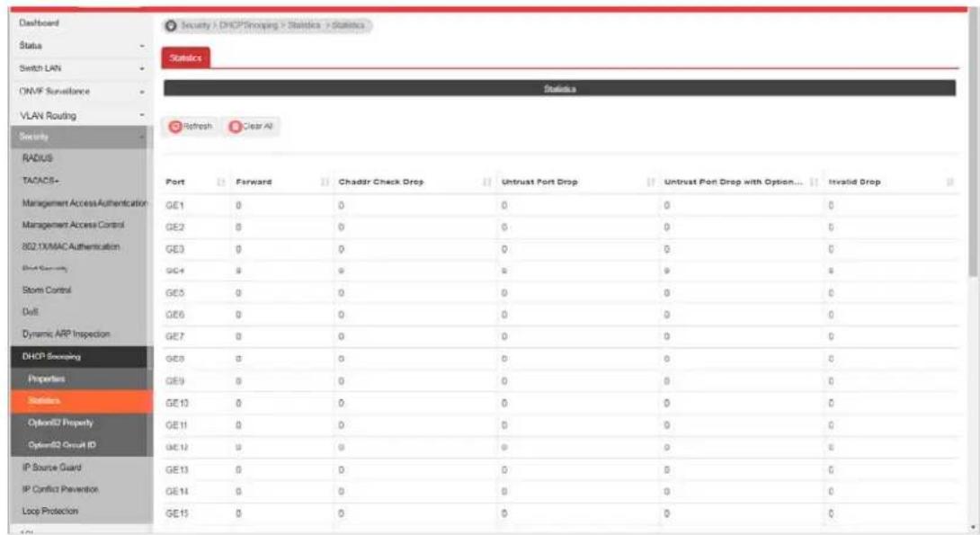Select the GE9 row port cell

point(174,381)
